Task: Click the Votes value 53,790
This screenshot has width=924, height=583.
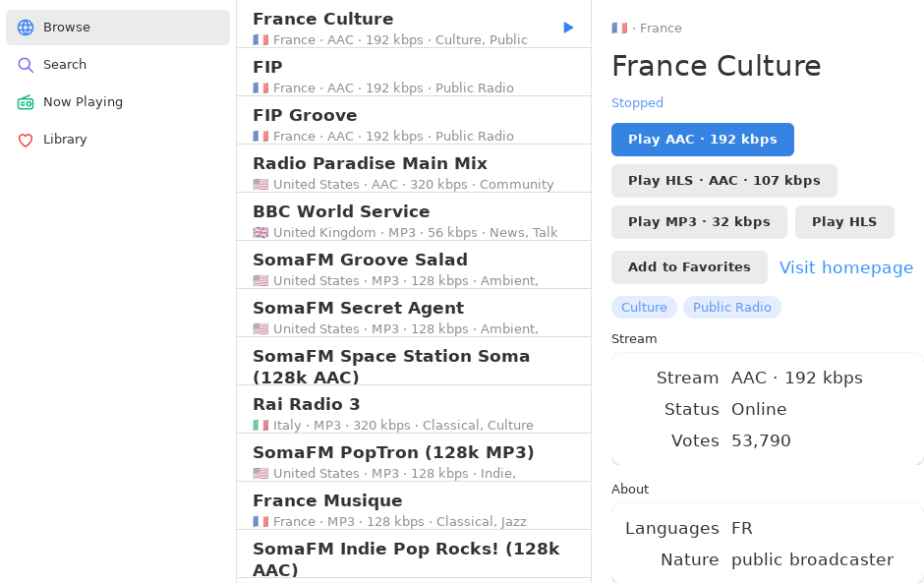Action: (x=761, y=440)
